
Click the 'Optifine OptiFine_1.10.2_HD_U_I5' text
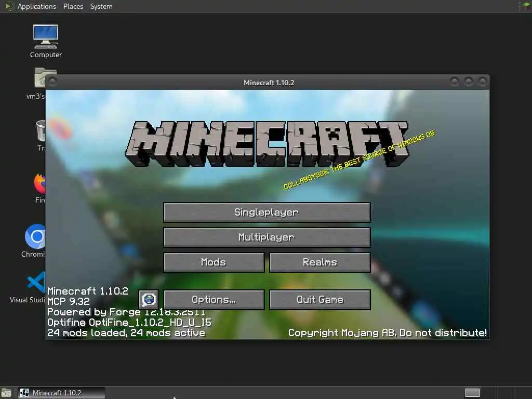click(129, 322)
